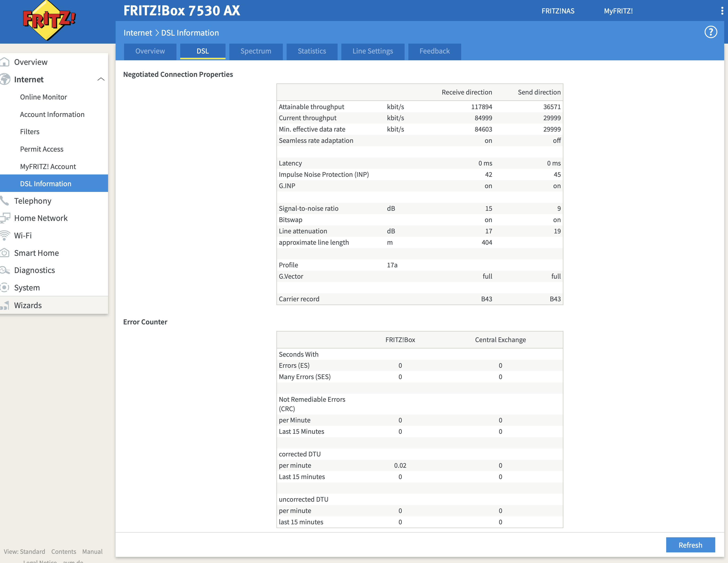Select the Line Settings tab
Viewport: 728px width, 563px height.
pos(372,51)
